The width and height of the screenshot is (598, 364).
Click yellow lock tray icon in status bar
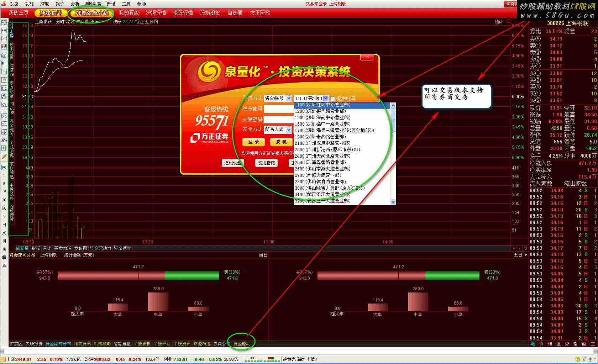point(578,359)
